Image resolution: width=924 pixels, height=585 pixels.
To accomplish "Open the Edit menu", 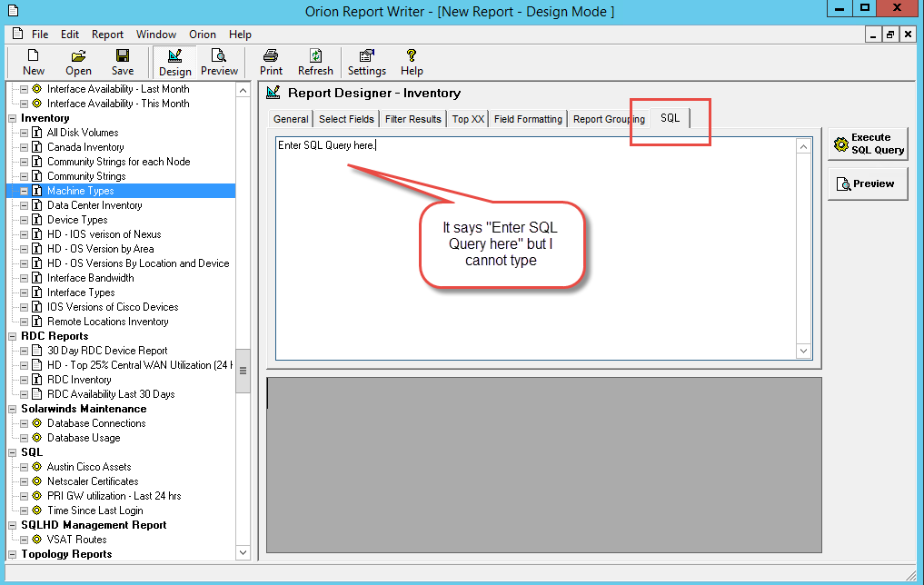I will [x=70, y=35].
